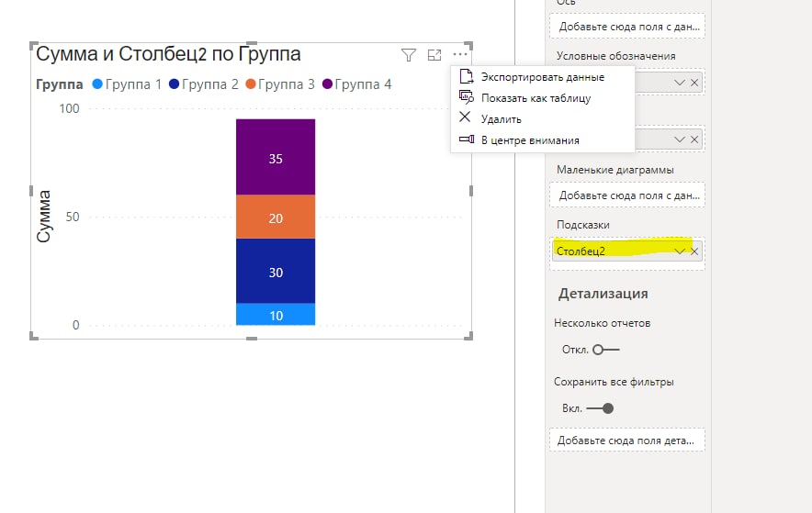Click the add drill-through fields well

point(627,441)
